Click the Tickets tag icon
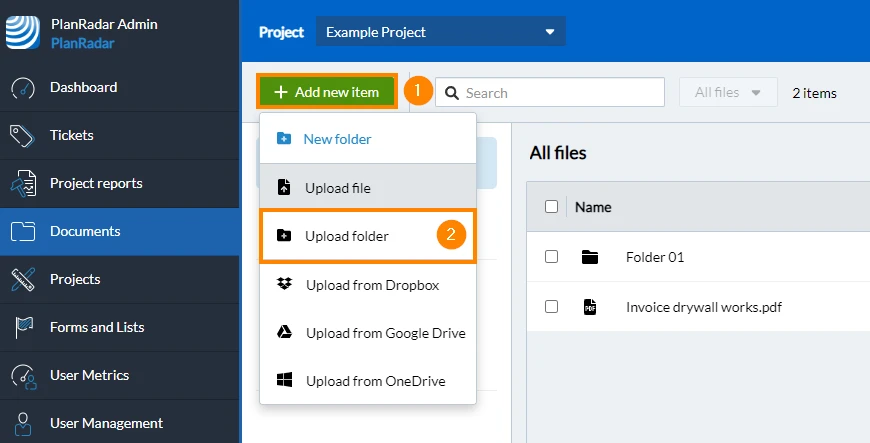Viewport: 870px width, 443px height. click(x=22, y=135)
